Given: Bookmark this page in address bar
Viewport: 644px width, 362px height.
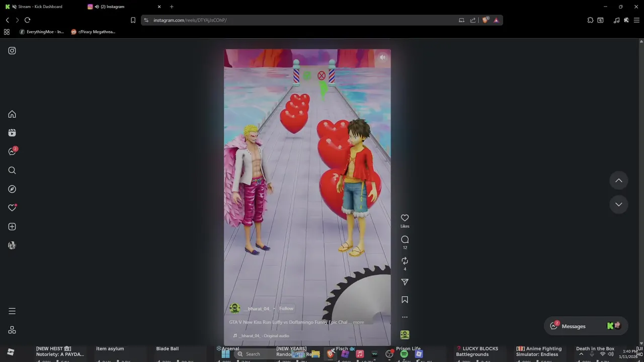Looking at the screenshot, I should point(133,20).
